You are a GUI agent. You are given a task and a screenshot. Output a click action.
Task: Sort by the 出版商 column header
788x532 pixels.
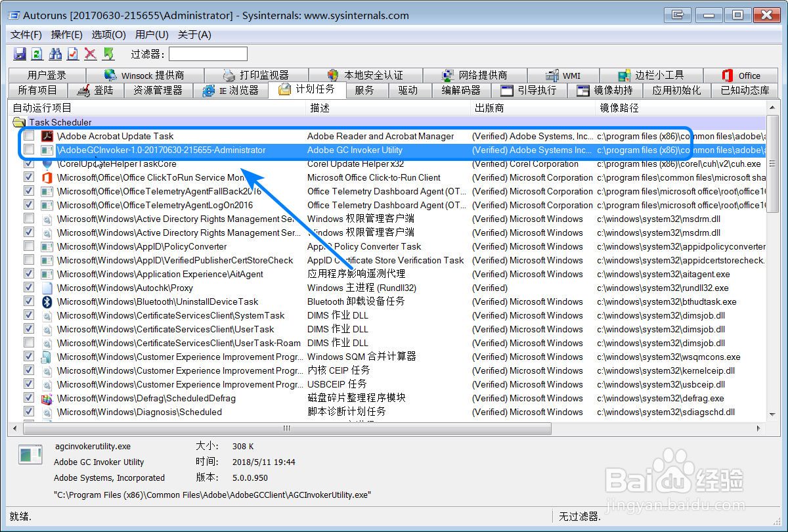pos(535,108)
